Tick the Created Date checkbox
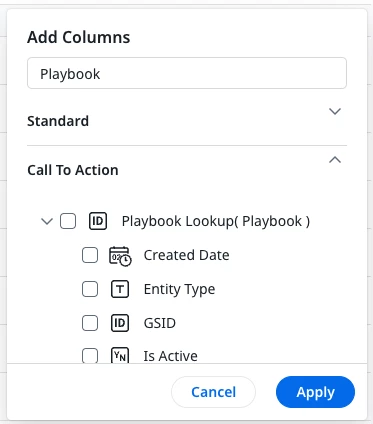373x424 pixels. click(90, 255)
